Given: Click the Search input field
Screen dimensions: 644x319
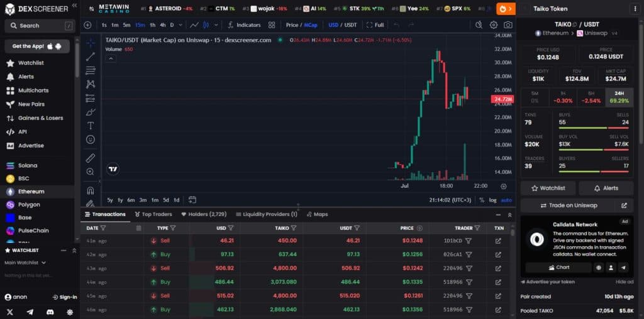Looking at the screenshot, I should [39, 25].
